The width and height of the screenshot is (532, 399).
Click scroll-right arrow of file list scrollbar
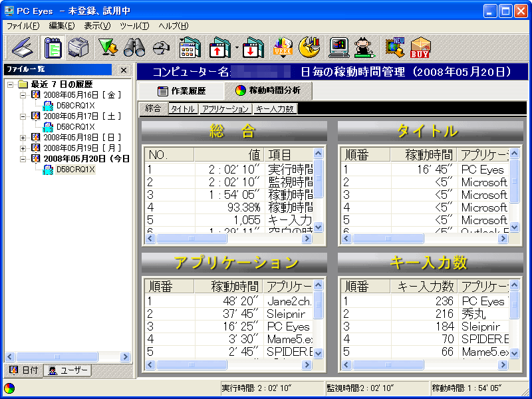125,356
